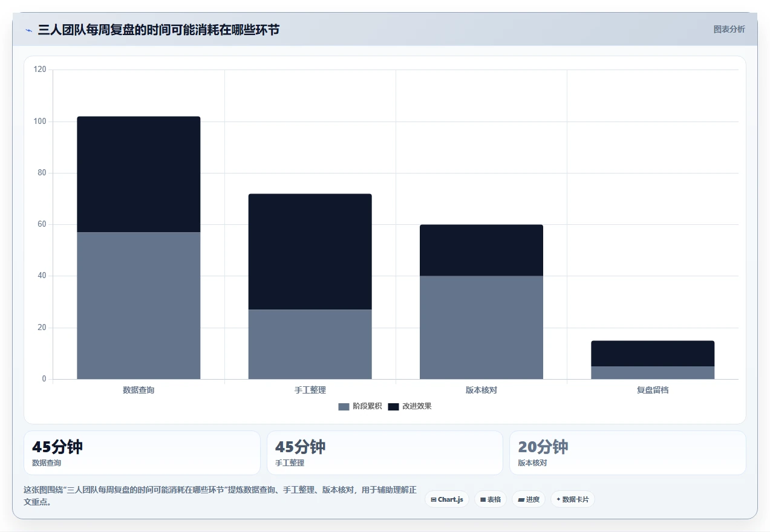Screen dimensions: 770x532
Task: Click the y-axis value 80
Action: point(42,173)
